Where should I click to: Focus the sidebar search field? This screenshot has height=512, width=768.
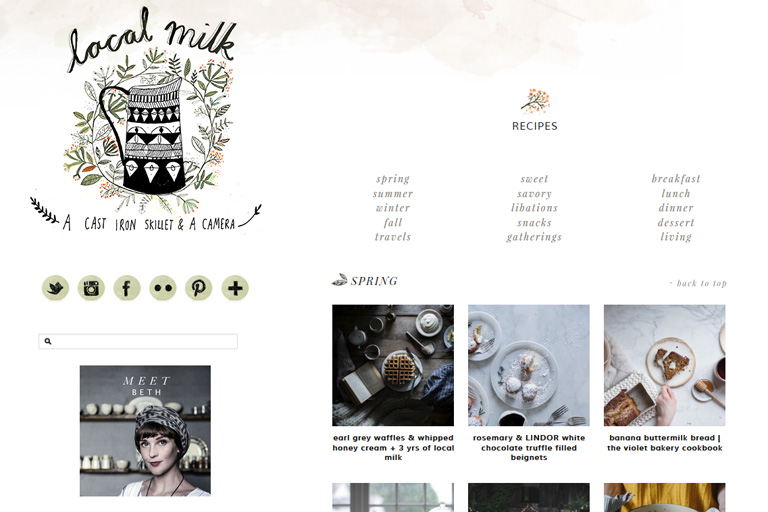pos(138,341)
